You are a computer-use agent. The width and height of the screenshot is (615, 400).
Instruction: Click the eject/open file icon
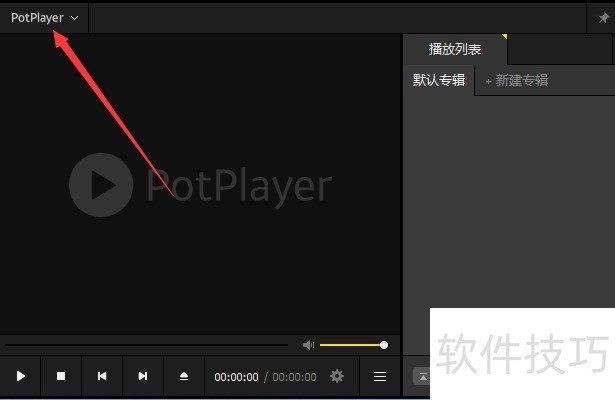(x=184, y=376)
